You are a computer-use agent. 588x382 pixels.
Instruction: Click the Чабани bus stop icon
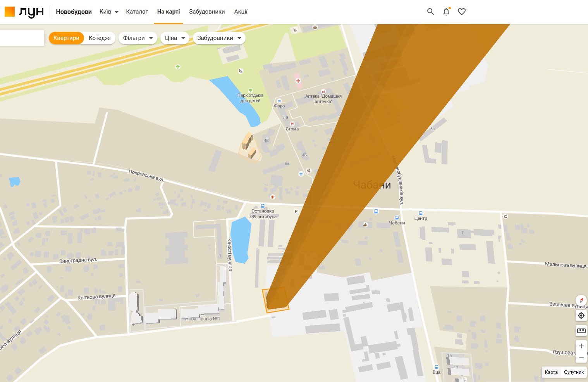click(397, 218)
